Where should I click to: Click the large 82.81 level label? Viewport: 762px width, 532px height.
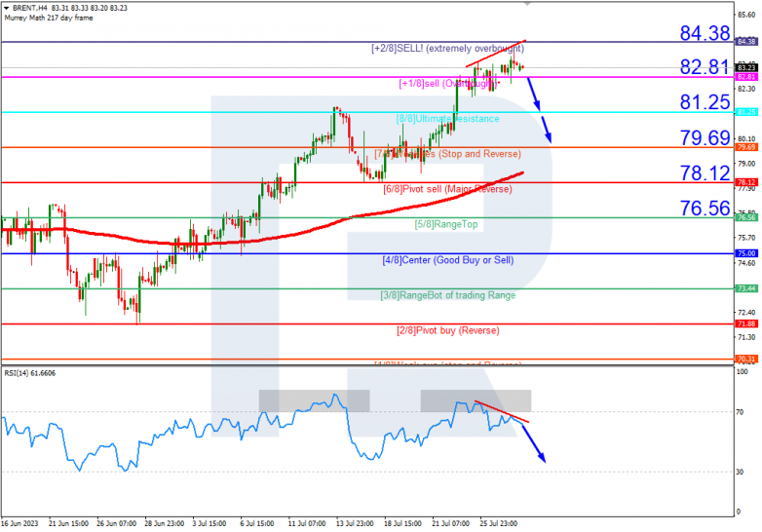coord(705,67)
